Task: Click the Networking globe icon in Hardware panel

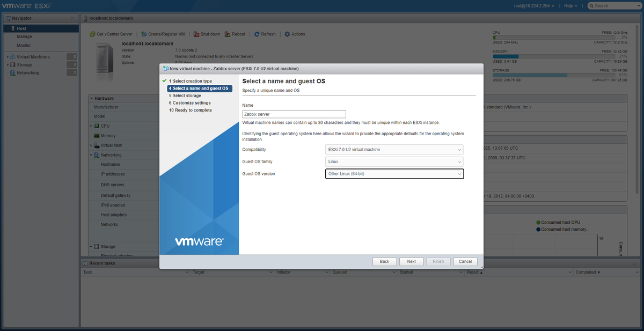Action: 97,155
